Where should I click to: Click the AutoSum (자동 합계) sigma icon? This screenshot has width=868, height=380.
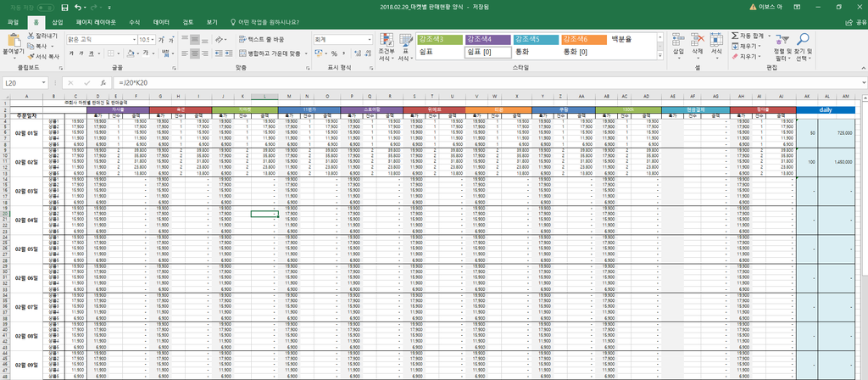[733, 36]
